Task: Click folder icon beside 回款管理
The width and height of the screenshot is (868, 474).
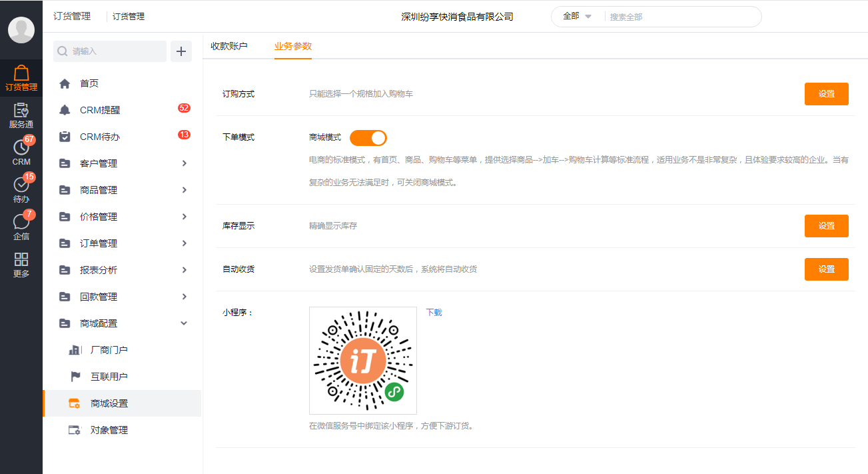Action: tap(65, 297)
